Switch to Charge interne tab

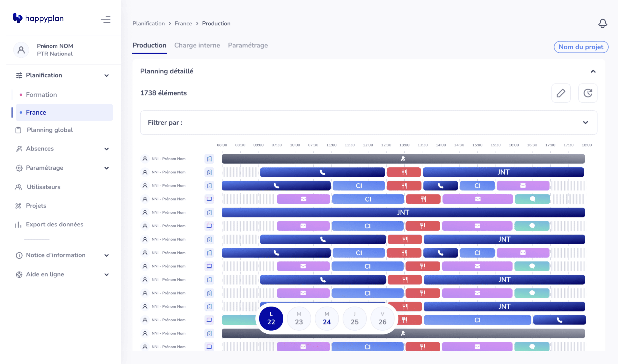coord(197,45)
